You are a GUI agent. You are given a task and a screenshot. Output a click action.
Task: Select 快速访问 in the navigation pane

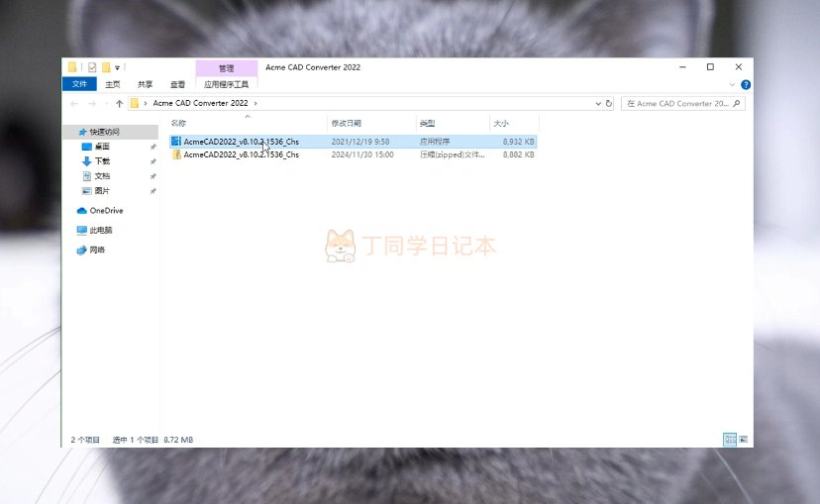(104, 132)
